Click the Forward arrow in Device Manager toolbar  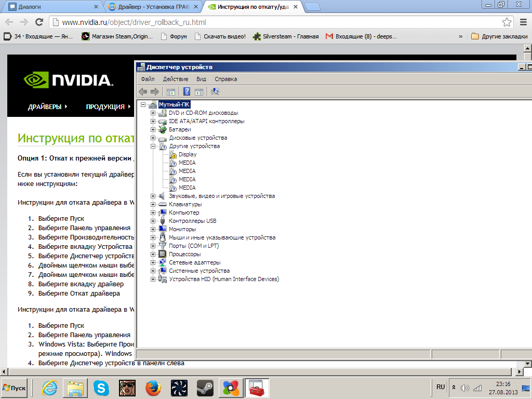pyautogui.click(x=155, y=91)
